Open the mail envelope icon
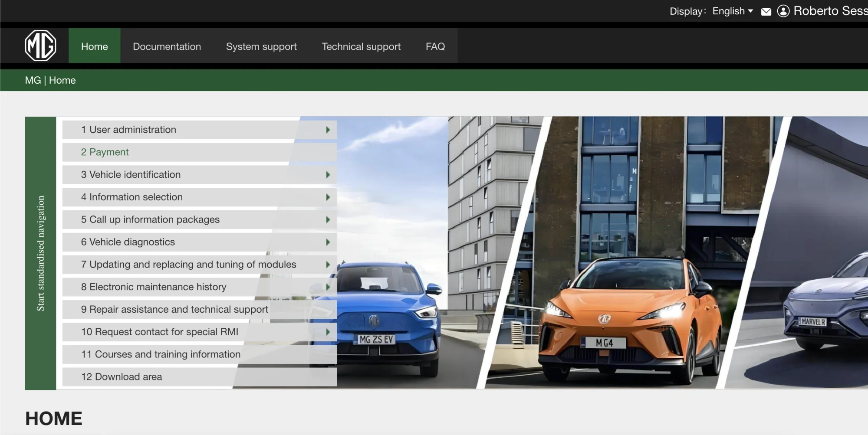Image resolution: width=868 pixels, height=435 pixels. click(766, 11)
